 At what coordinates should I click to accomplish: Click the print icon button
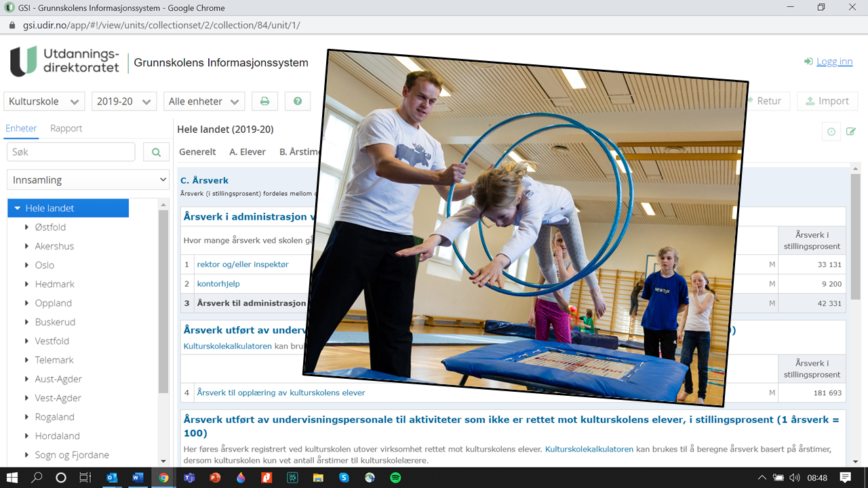[x=264, y=102]
